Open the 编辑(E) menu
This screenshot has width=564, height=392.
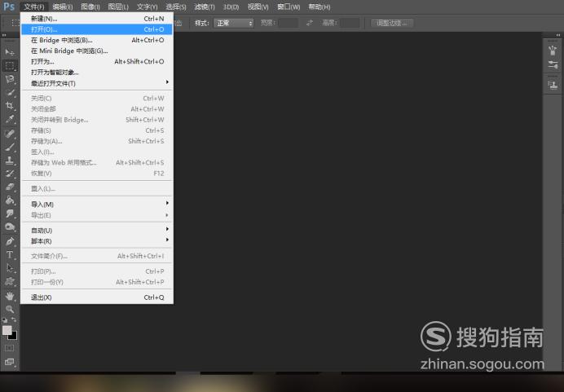tap(63, 7)
